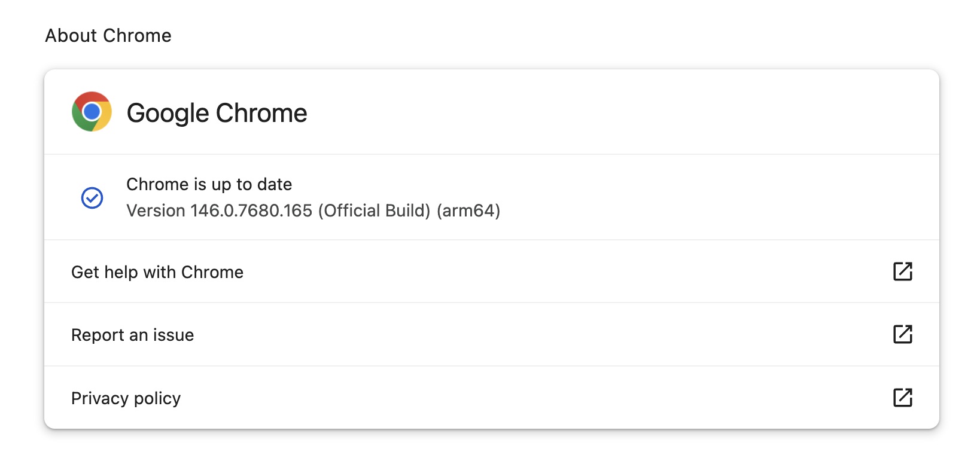Click the word Version in version line
The image size is (980, 464).
(x=156, y=210)
